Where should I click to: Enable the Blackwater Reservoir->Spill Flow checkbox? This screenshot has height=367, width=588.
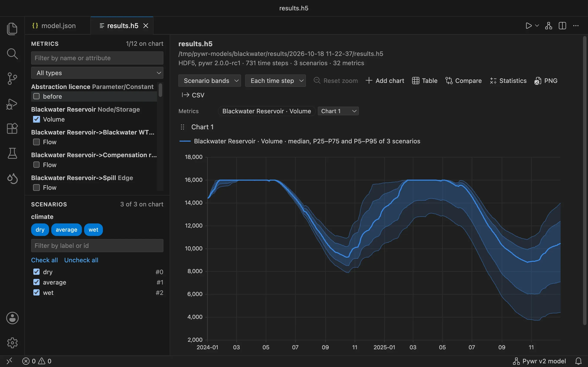[37, 188]
